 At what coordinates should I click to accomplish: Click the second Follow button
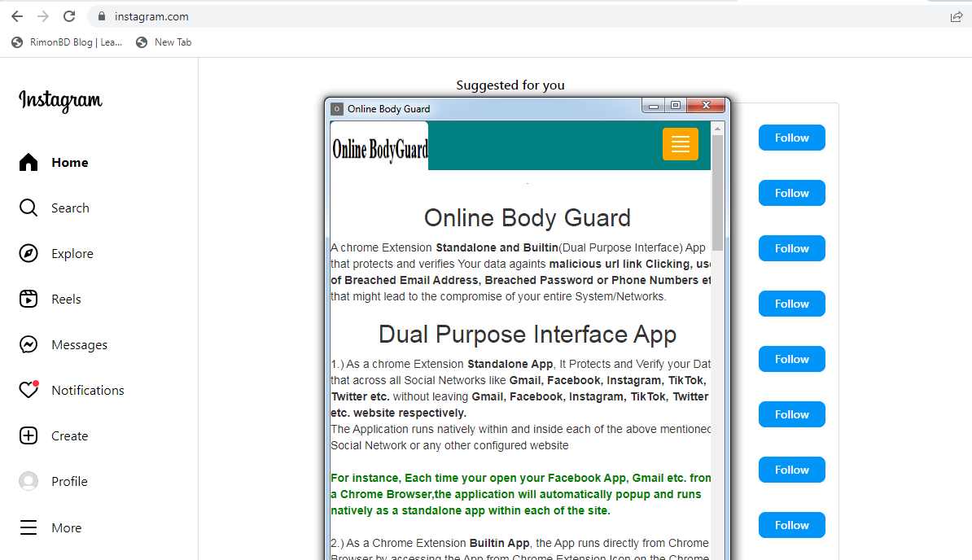tap(791, 193)
